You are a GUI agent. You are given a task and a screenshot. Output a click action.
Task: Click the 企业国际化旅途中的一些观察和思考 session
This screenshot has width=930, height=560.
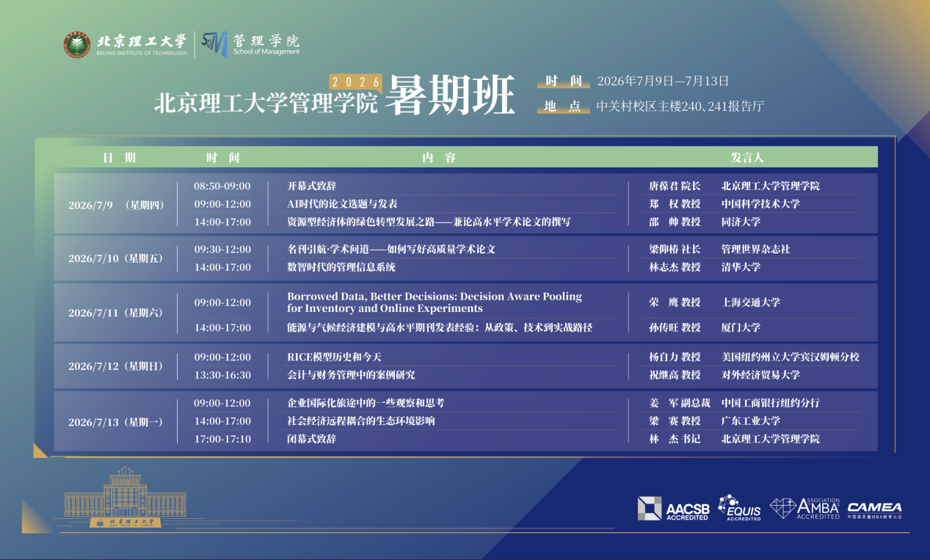point(366,403)
